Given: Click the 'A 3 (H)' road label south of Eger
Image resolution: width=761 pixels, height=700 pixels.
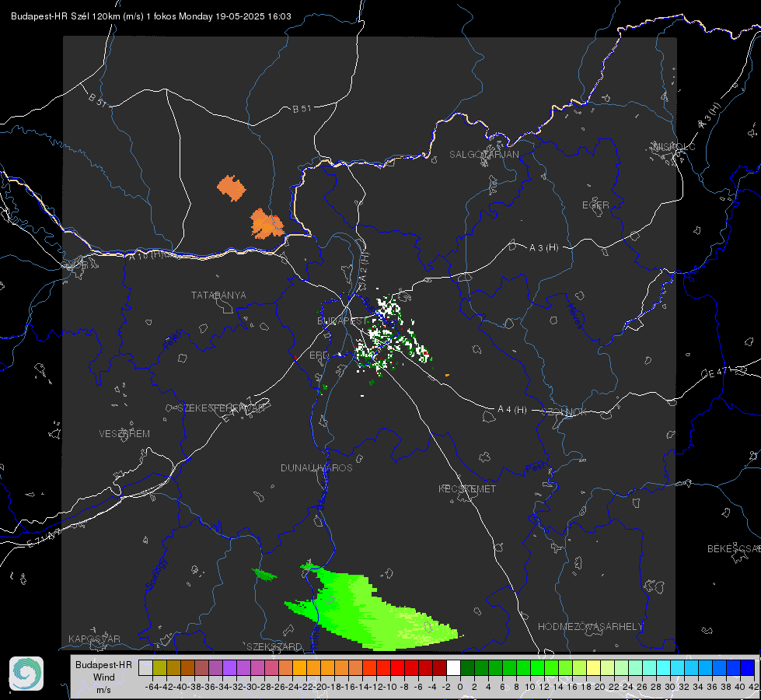Looking at the screenshot, I should coord(543,248).
